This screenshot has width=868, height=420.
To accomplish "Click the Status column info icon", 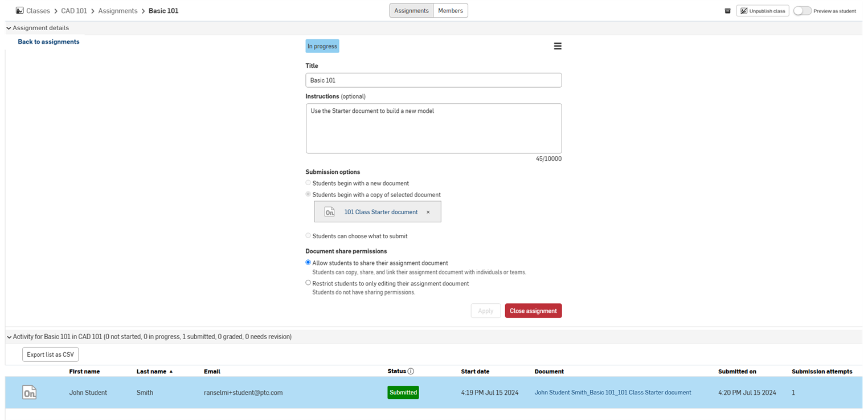I will coord(411,372).
